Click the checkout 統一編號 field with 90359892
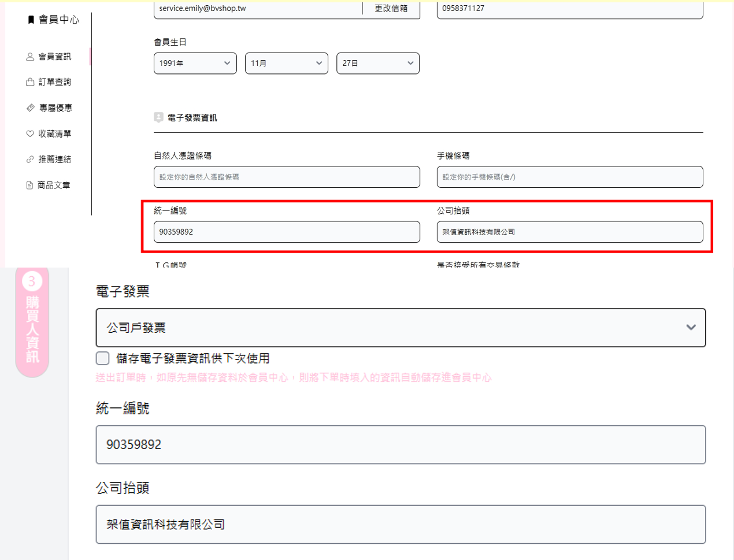 [401, 444]
